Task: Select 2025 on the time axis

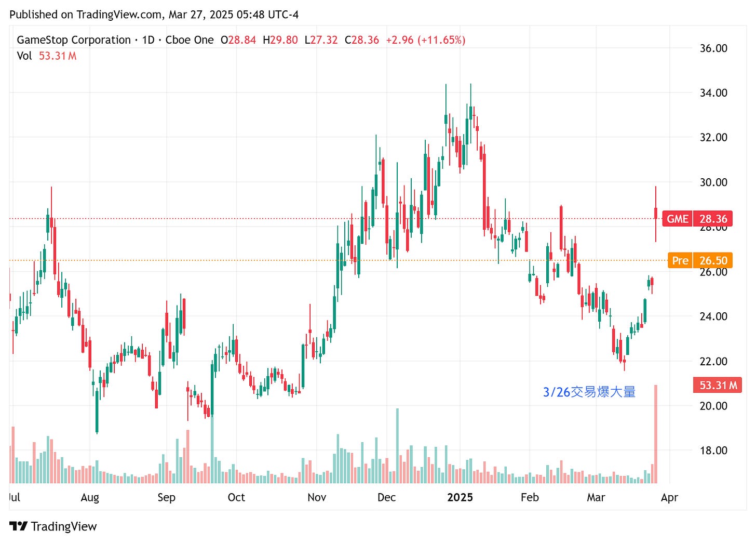Action: 460,497
